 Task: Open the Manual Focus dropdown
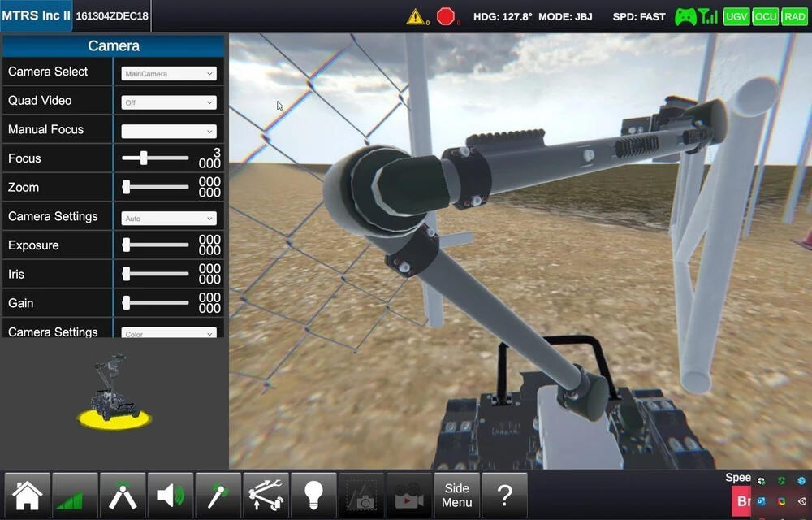coord(169,131)
